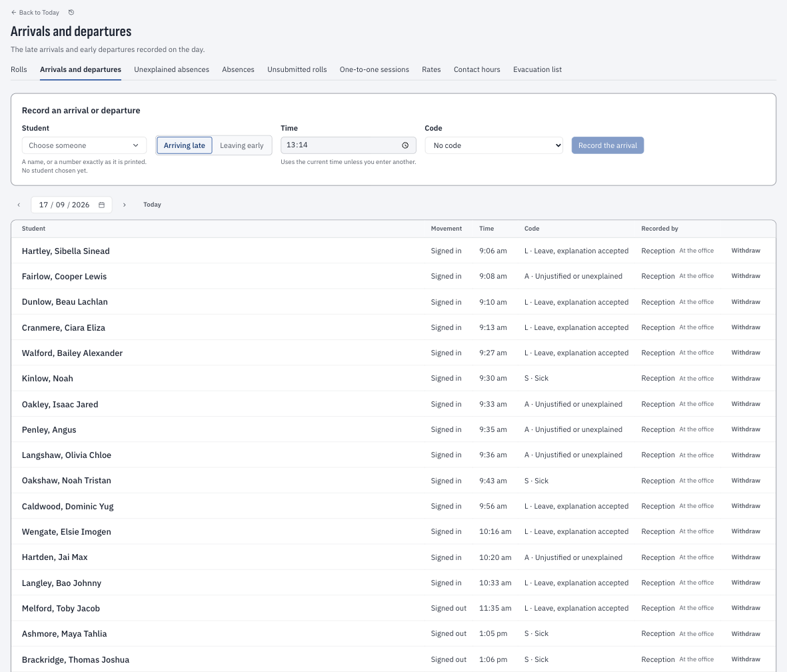This screenshot has width=787, height=672.
Task: Click the student name Brackridge, Thomas Joshua
Action: [x=76, y=660]
